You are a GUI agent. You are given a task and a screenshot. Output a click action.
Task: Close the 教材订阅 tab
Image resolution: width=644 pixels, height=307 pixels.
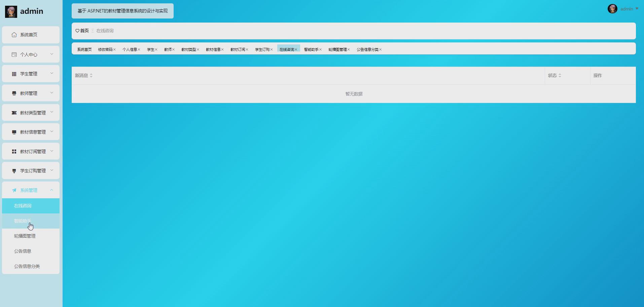coord(247,49)
